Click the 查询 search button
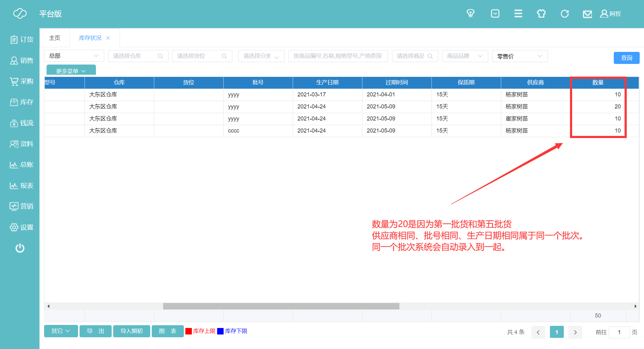The height and width of the screenshot is (349, 644). (x=626, y=58)
